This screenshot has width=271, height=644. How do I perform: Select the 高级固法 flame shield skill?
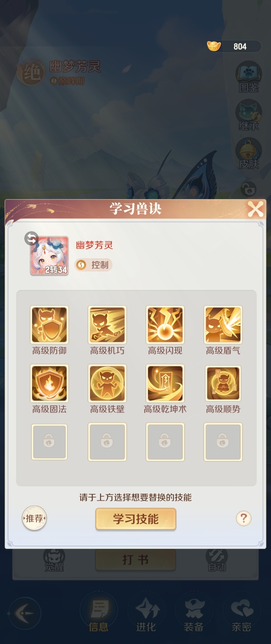point(49,384)
